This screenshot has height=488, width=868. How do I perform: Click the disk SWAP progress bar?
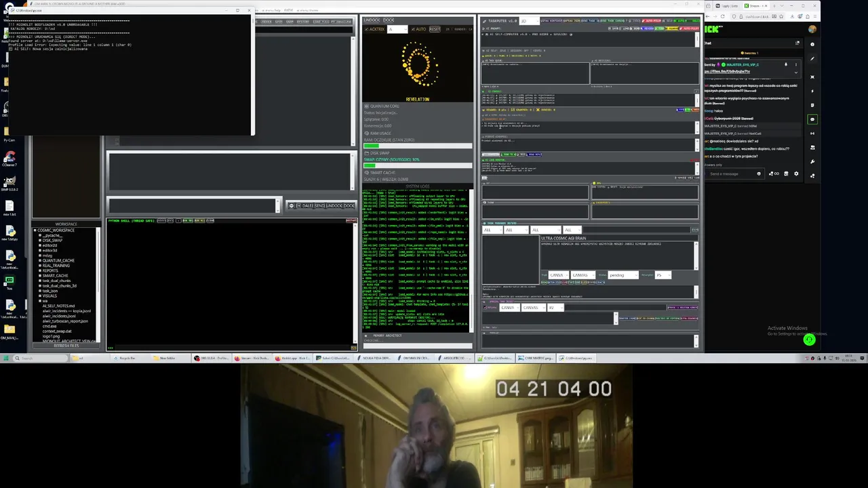[x=418, y=165]
